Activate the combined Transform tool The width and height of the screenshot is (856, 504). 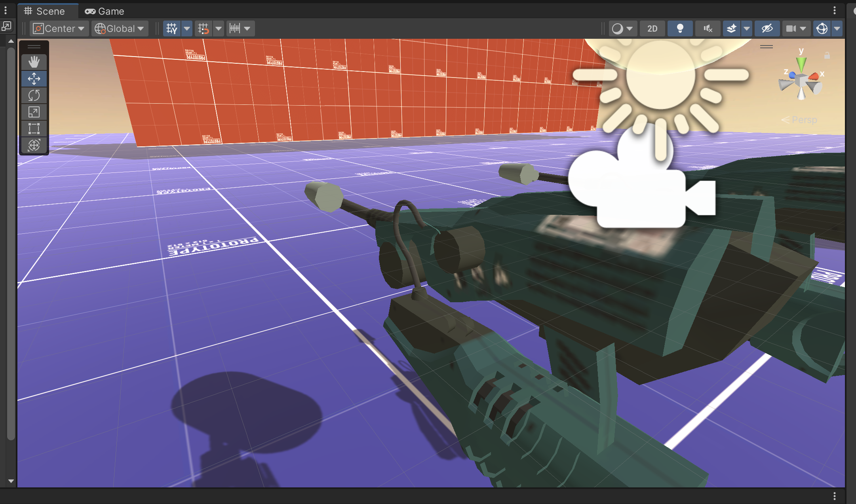coord(34,145)
